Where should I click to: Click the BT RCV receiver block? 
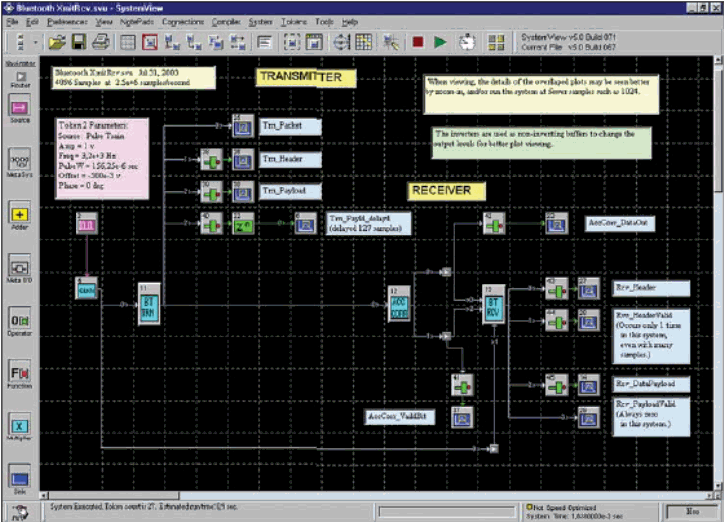pos(492,304)
